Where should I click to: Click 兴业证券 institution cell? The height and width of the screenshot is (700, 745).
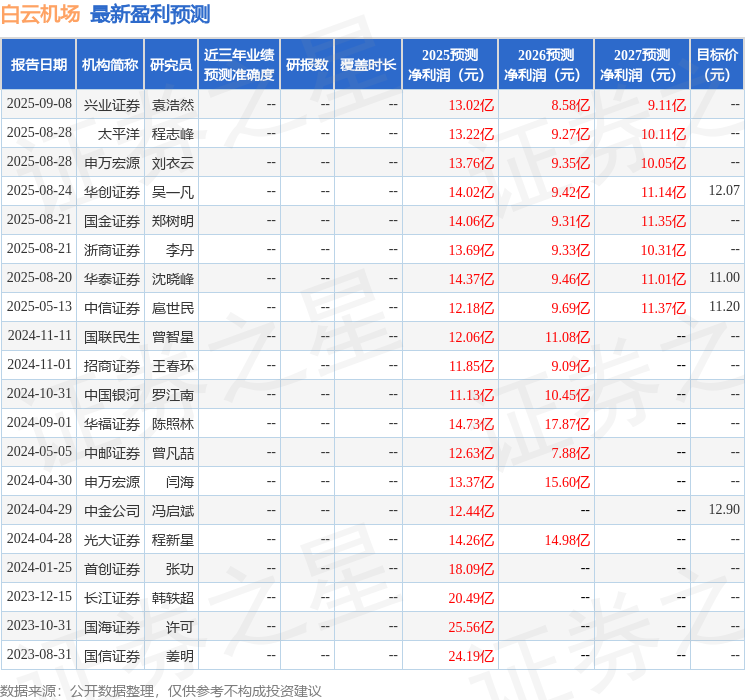112,105
